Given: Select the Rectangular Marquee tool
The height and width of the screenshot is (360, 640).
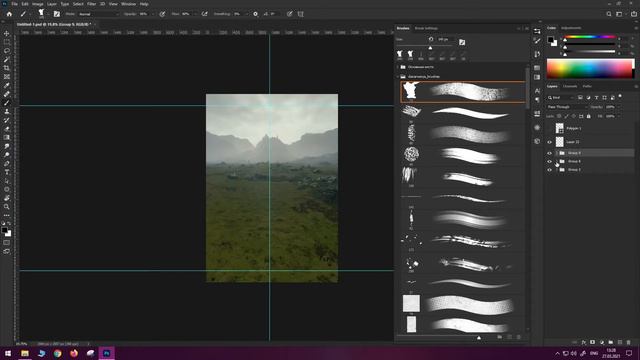Looking at the screenshot, I should click(7, 42).
